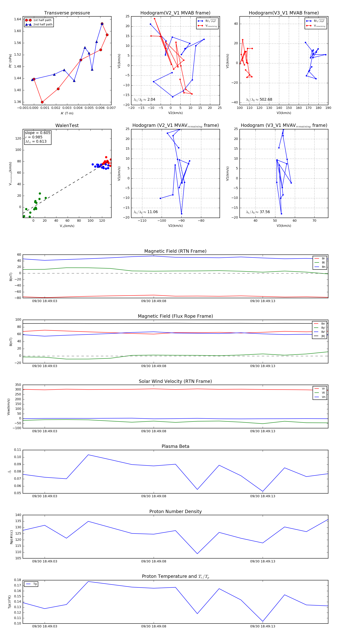Click the "Plasma Beta" plot title
This screenshot has width=351, height=644.
(x=175, y=446)
